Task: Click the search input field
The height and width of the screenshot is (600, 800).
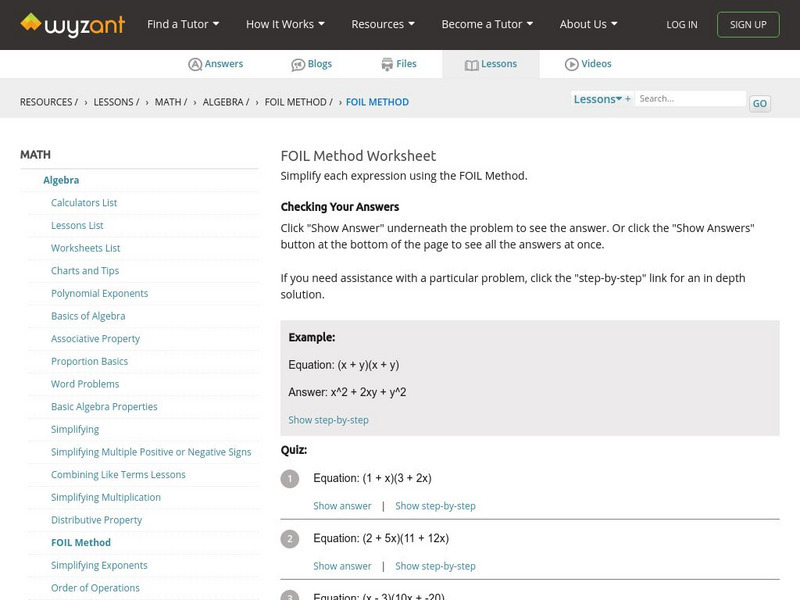Action: (x=690, y=99)
